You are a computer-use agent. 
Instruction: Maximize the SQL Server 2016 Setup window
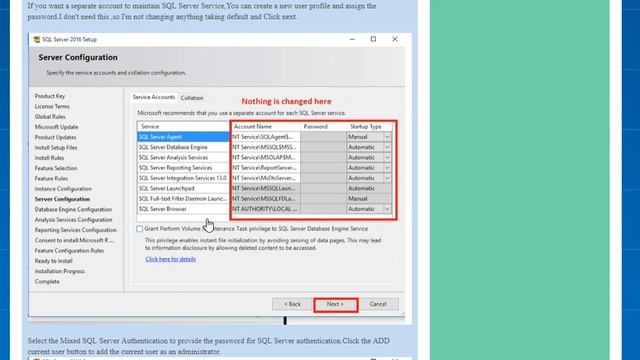point(373,39)
